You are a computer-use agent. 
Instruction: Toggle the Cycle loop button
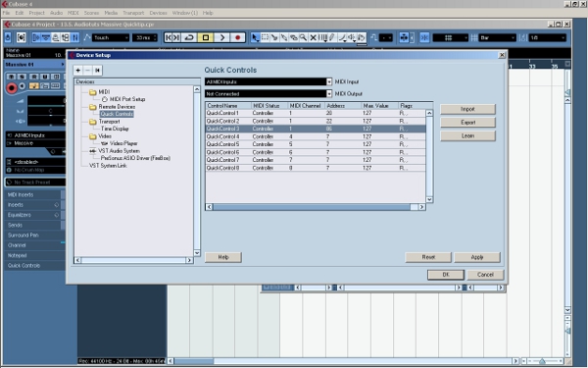click(189, 37)
